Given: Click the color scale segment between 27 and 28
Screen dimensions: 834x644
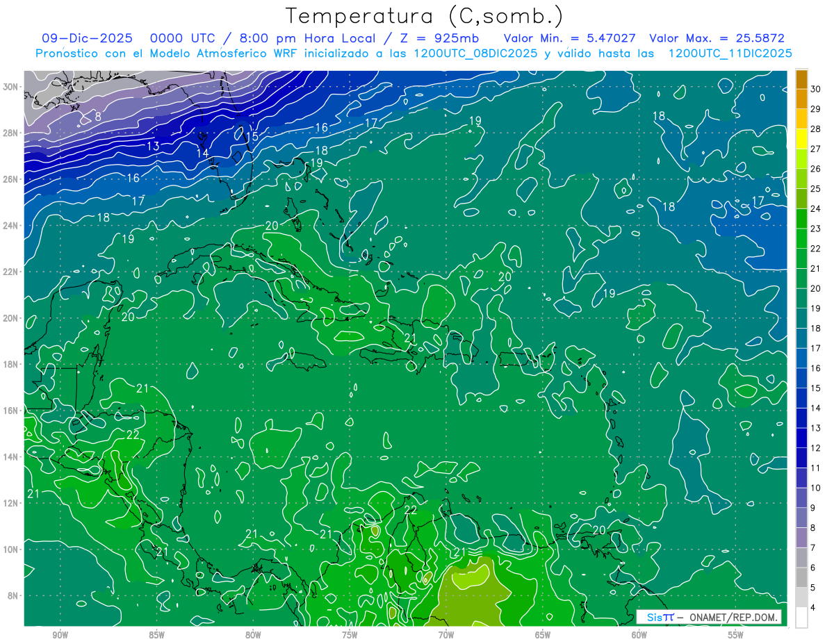Looking at the screenshot, I should coord(801,139).
